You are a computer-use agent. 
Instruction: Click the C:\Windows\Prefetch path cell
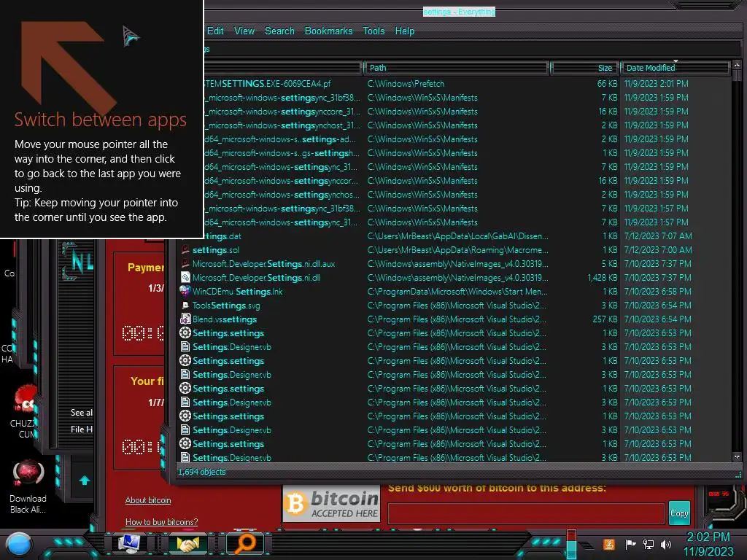(406, 84)
